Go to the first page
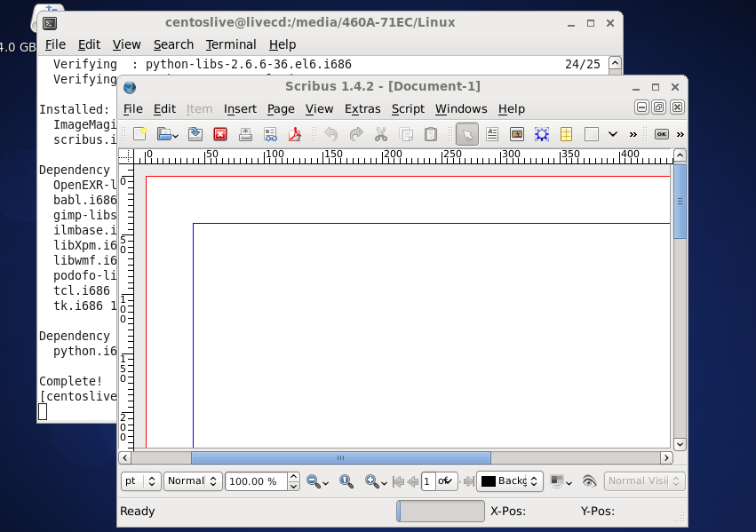This screenshot has width=756, height=532. coord(398,480)
